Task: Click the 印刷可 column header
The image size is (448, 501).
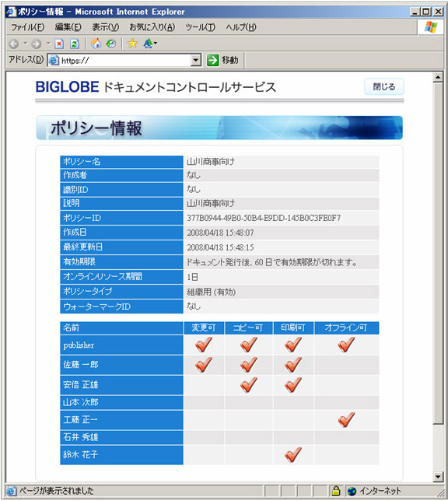Action: (x=293, y=328)
